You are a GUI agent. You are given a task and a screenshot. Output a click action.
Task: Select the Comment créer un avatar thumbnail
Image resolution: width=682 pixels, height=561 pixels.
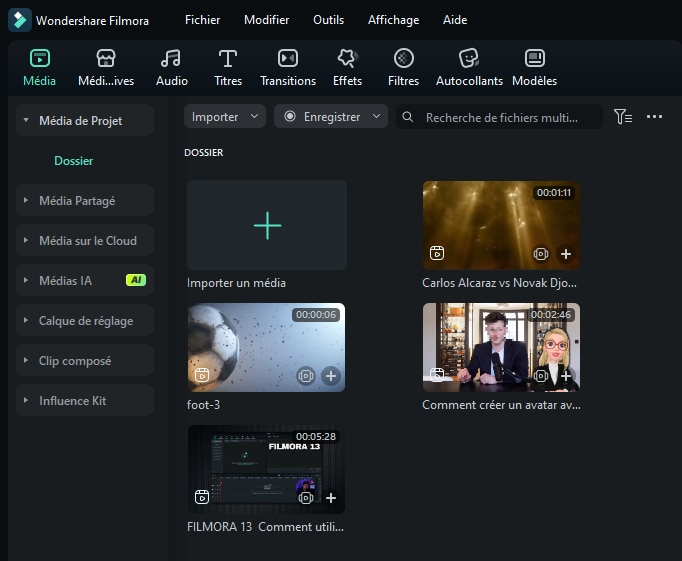(501, 347)
